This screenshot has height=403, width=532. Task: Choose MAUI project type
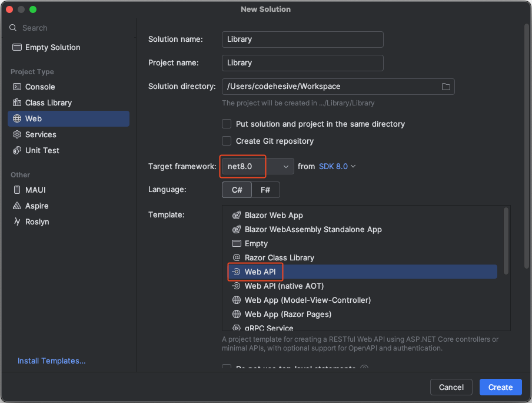pos(68,190)
